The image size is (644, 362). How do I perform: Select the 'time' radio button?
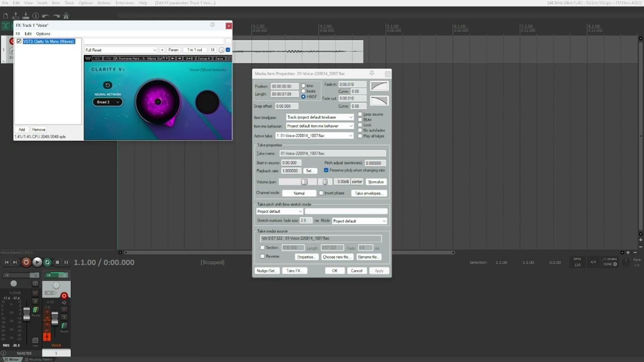point(303,86)
